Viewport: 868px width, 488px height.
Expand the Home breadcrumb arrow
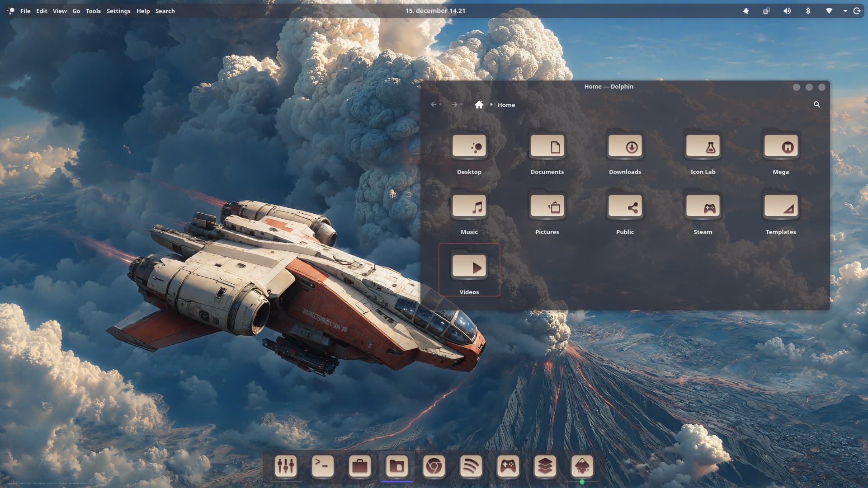491,105
